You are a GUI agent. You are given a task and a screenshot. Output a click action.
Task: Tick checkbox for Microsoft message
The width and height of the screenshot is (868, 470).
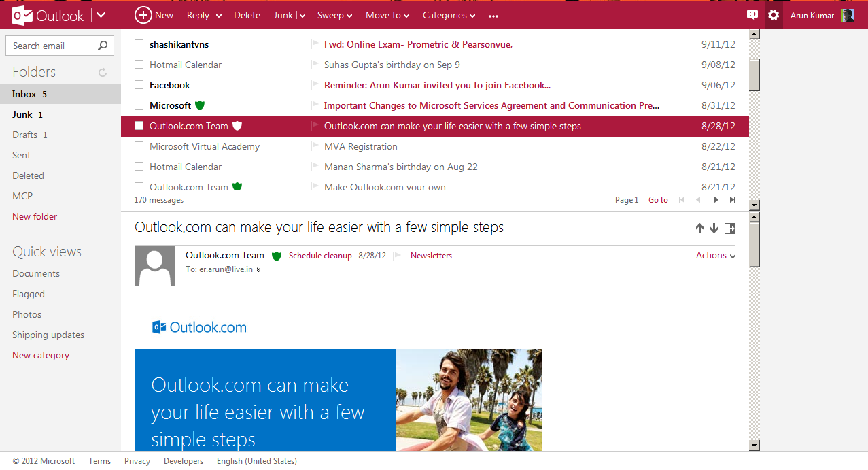pyautogui.click(x=139, y=105)
